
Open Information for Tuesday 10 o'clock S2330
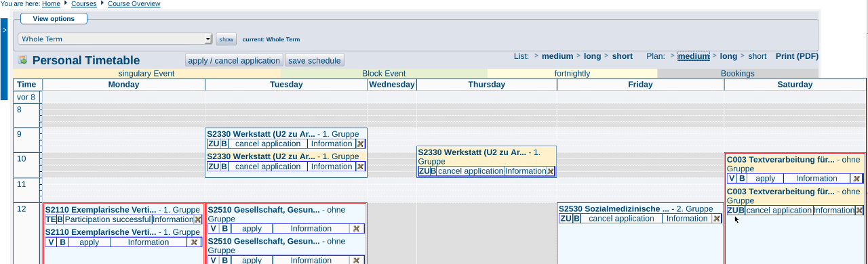click(x=332, y=167)
